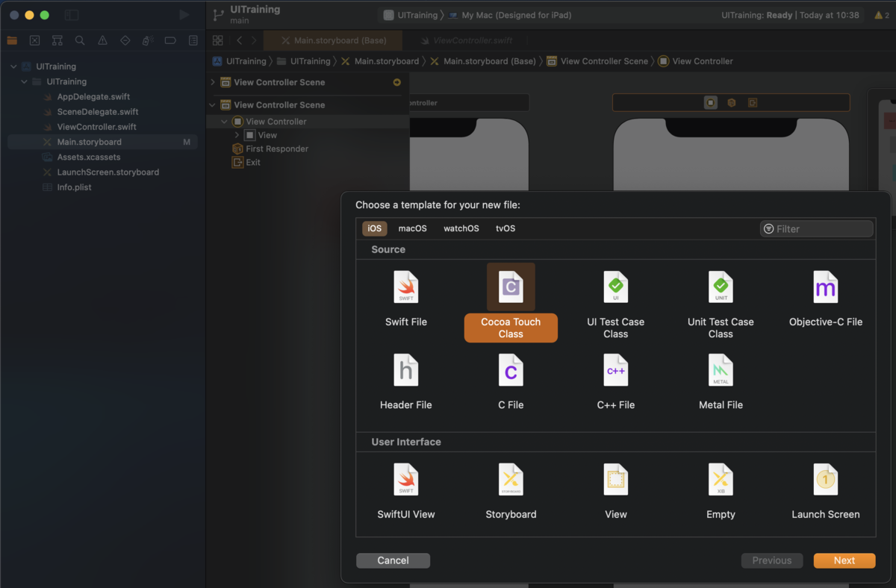The image size is (896, 588).
Task: Pick the Objective-C File template
Action: [x=826, y=298]
